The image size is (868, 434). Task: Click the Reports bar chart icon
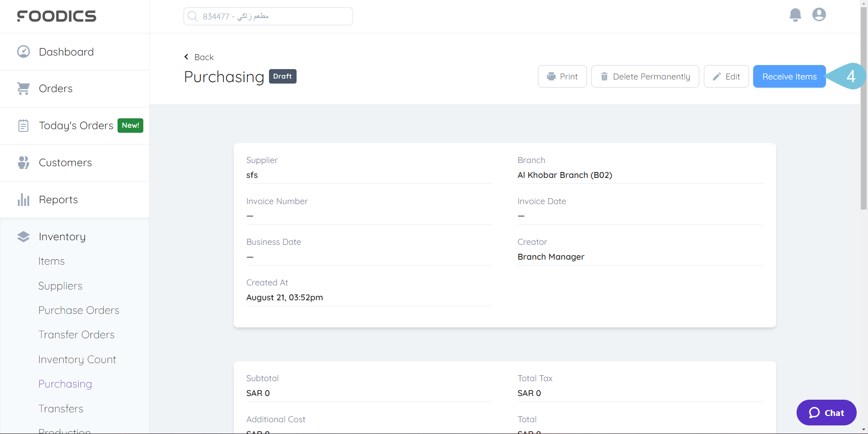tap(23, 199)
